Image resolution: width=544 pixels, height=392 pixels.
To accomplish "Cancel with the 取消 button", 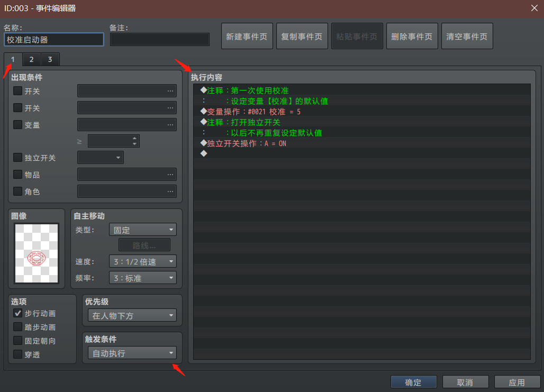I will point(465,382).
